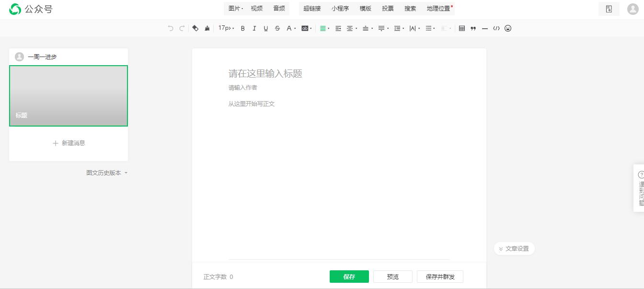Apply Italic formatting

coord(254,28)
